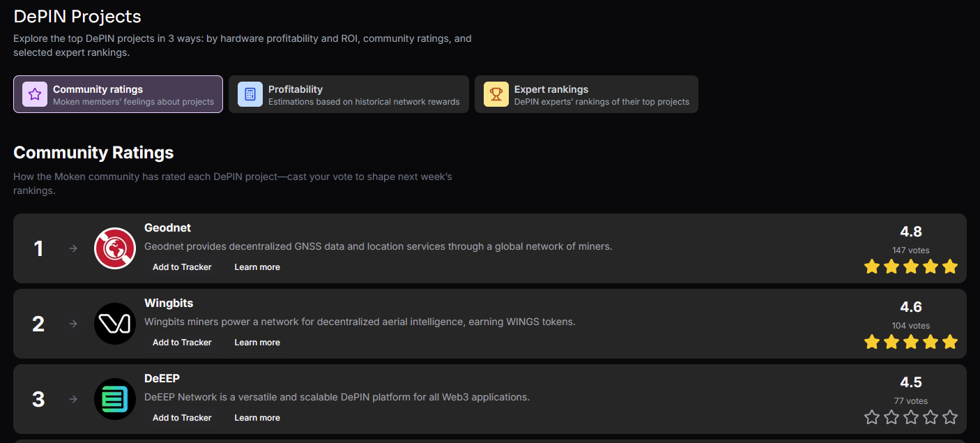
Task: Rate DeEEP with second empty star
Action: [x=891, y=417]
